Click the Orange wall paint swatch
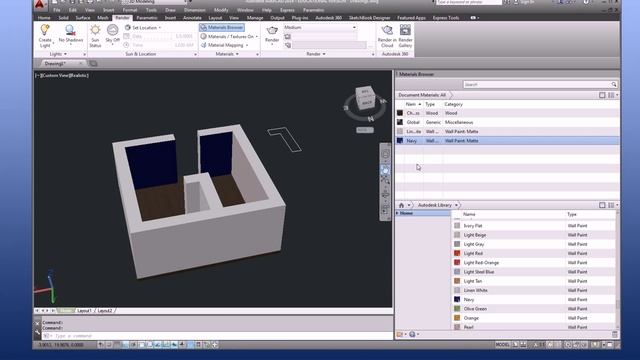This screenshot has height=360, width=640. tap(457, 318)
